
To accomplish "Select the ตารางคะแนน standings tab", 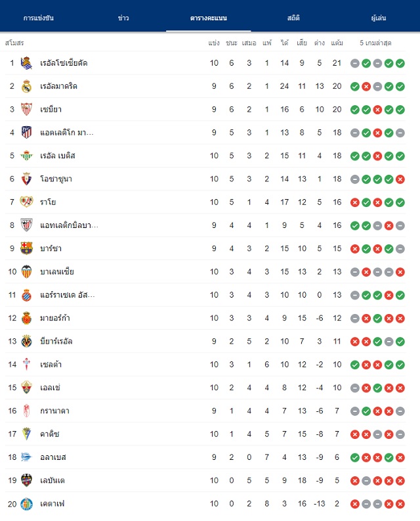I will (209, 18).
